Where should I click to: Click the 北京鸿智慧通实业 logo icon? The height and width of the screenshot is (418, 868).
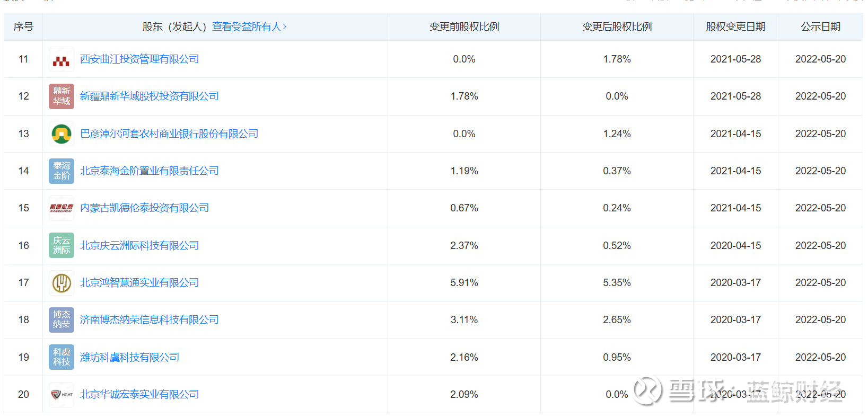(x=61, y=283)
